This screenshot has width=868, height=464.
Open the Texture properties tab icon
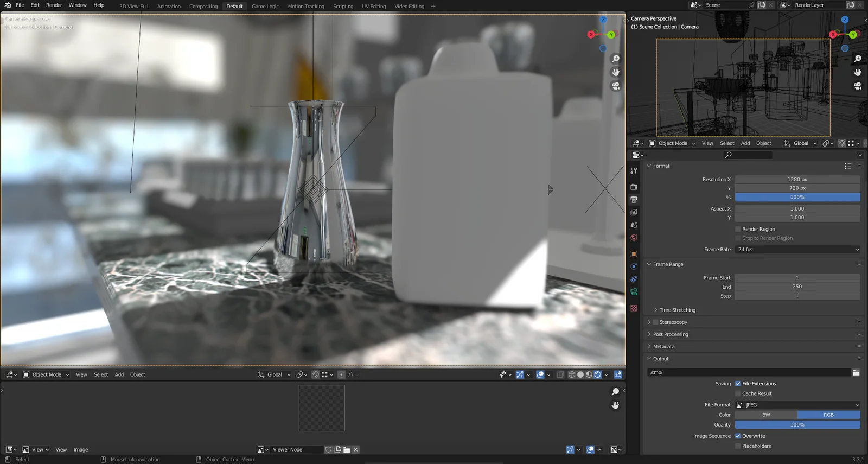click(x=634, y=308)
